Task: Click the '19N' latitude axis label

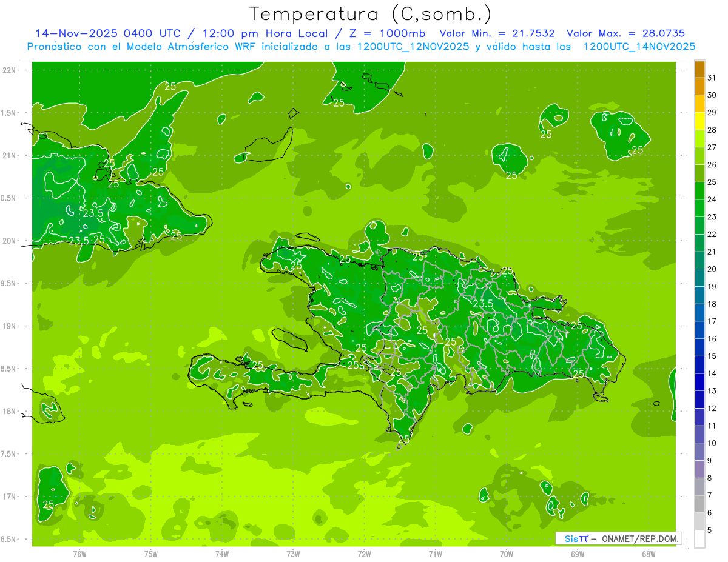Action: 10,326
